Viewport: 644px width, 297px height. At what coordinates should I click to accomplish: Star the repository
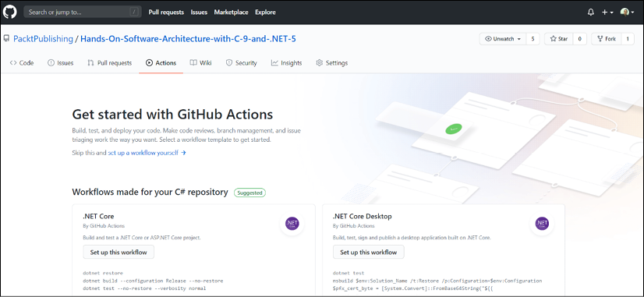pos(558,39)
